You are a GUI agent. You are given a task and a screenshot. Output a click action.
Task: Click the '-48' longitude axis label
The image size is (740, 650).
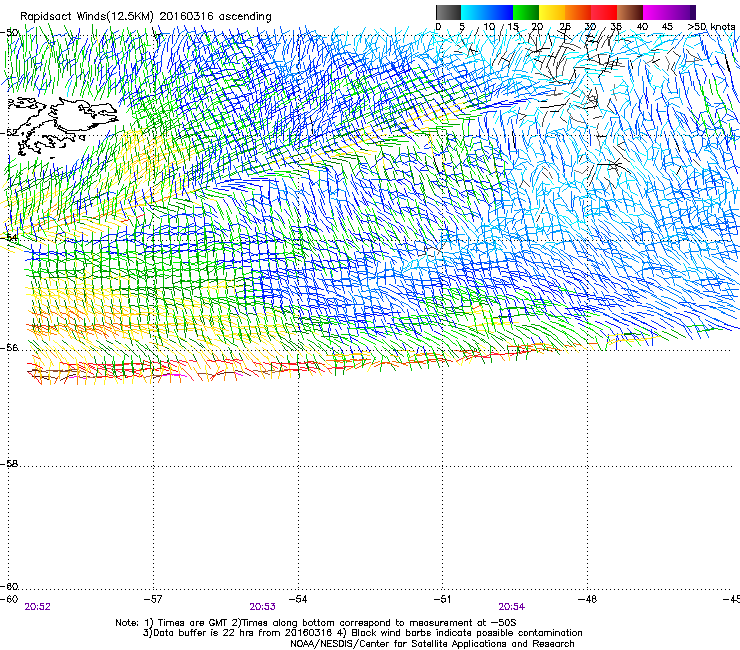tap(587, 599)
